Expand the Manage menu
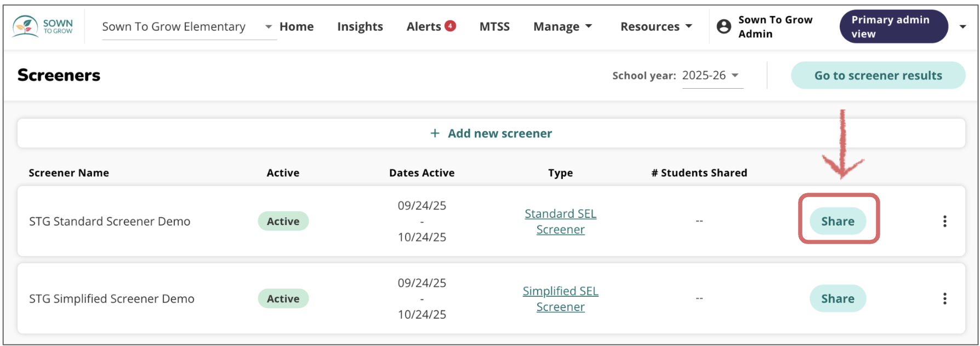The height and width of the screenshot is (346, 980). tap(562, 26)
